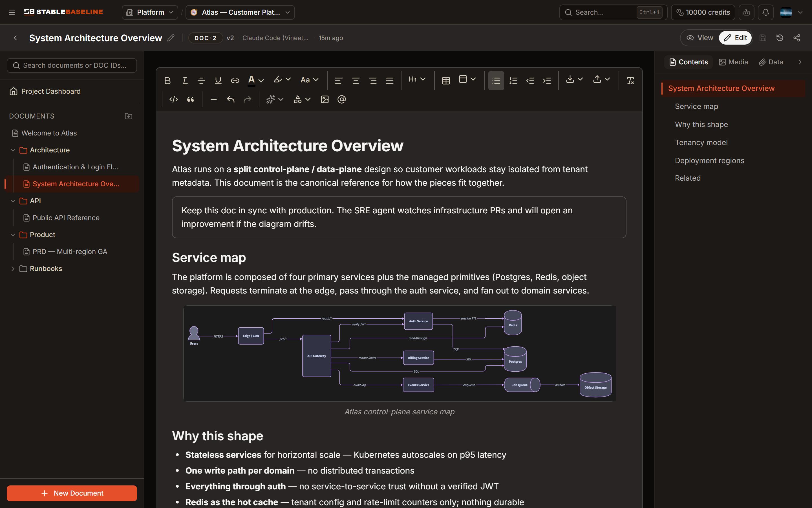
Task: Insert a block quote
Action: coord(191,99)
